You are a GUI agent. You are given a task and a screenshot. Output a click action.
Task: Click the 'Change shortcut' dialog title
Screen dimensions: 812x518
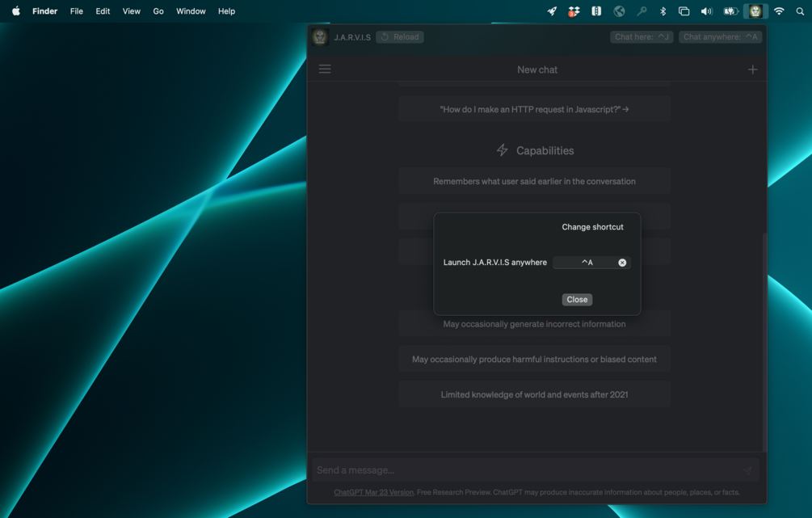tap(592, 227)
